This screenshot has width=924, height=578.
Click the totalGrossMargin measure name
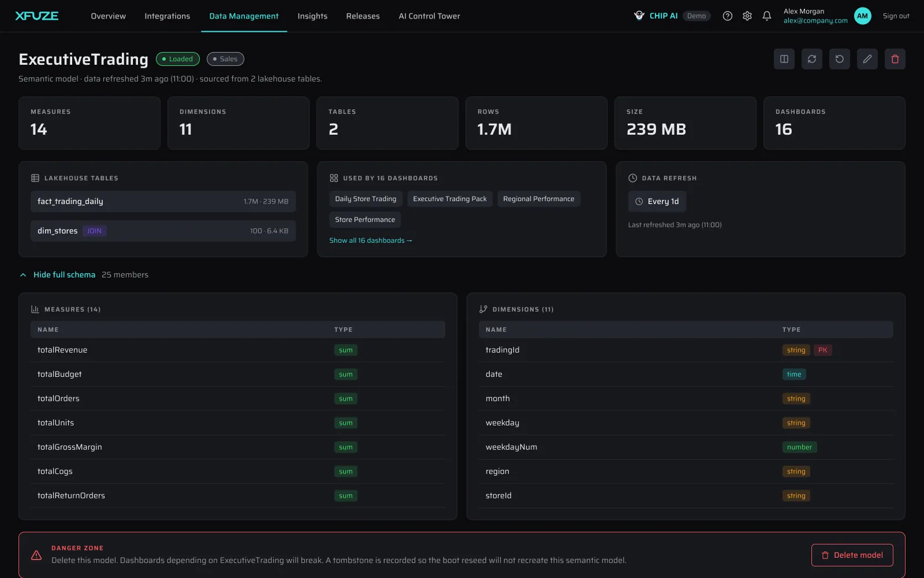[70, 447]
